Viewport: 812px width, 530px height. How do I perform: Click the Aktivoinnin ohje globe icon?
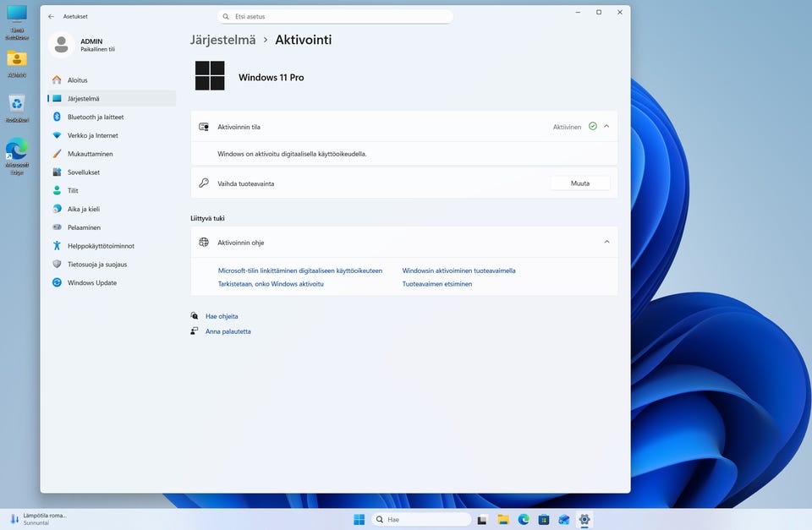point(204,243)
